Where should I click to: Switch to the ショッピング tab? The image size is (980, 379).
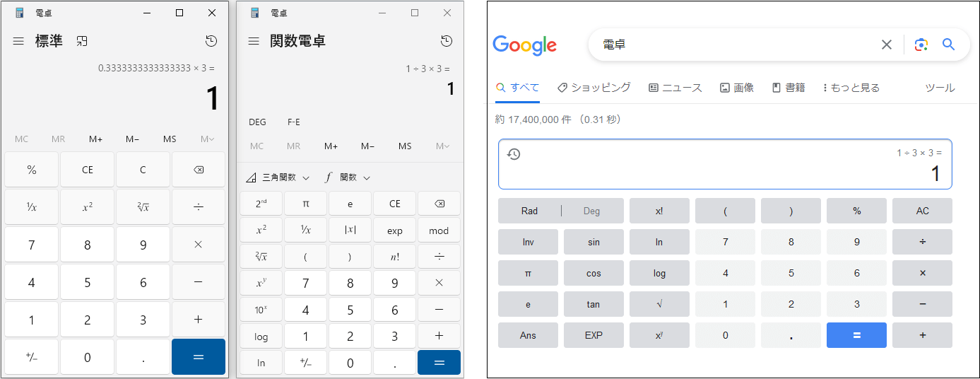click(x=594, y=88)
